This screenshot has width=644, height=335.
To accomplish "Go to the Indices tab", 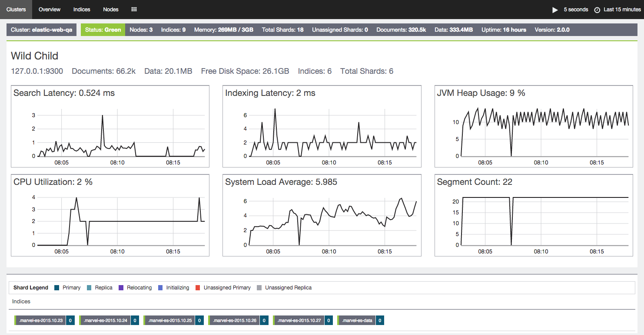I will [82, 9].
